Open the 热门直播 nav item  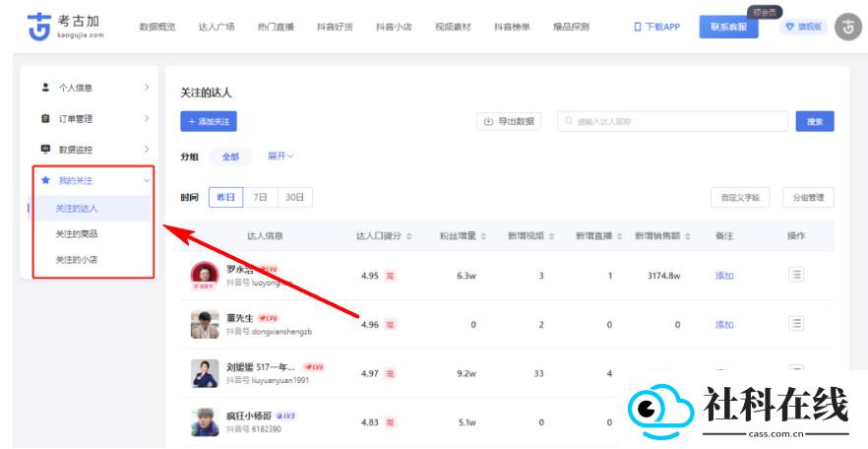[276, 27]
